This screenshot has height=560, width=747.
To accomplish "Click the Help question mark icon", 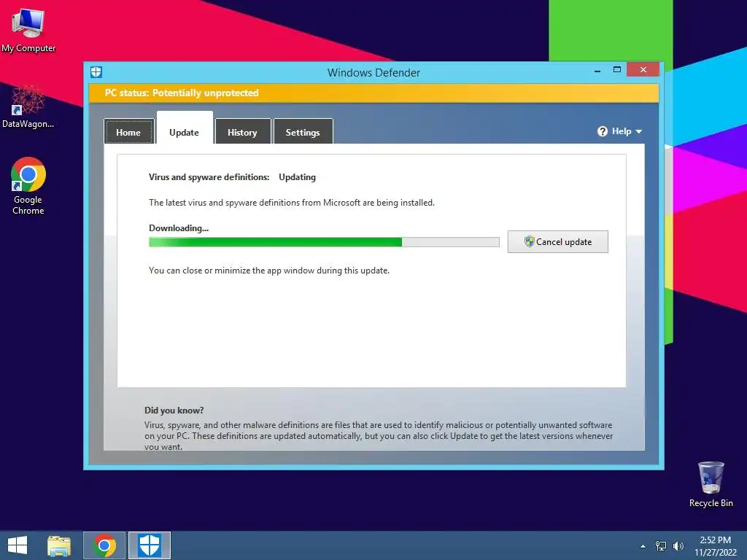I will [x=602, y=131].
